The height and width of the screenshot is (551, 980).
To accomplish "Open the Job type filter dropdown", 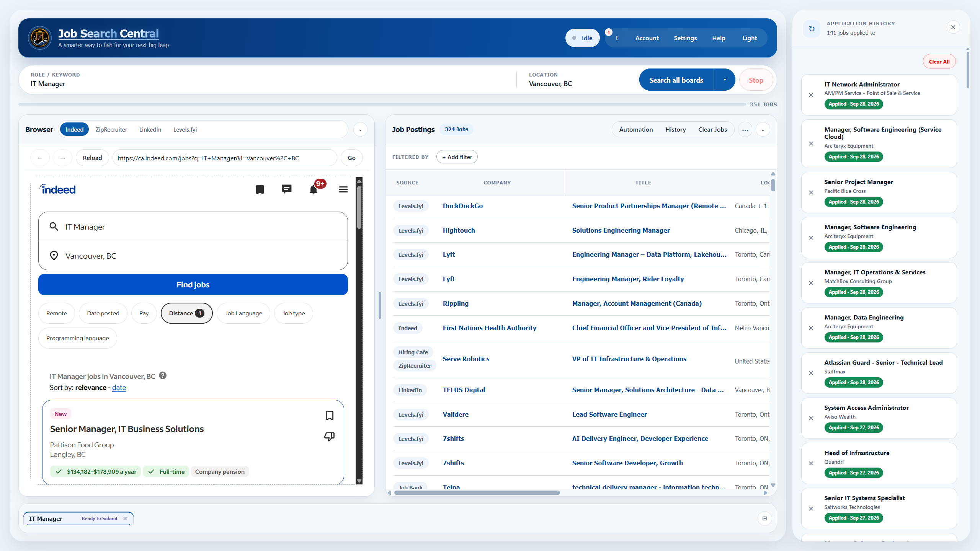I will pos(294,313).
